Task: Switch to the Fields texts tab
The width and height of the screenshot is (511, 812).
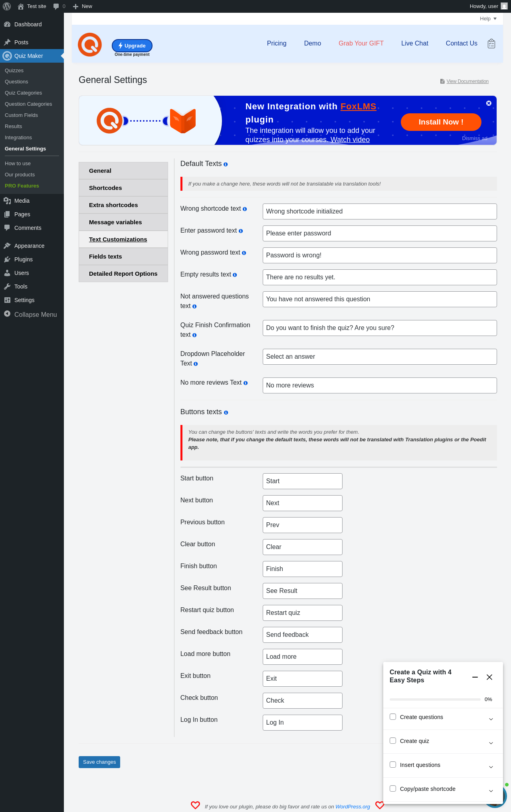Action: 123,257
